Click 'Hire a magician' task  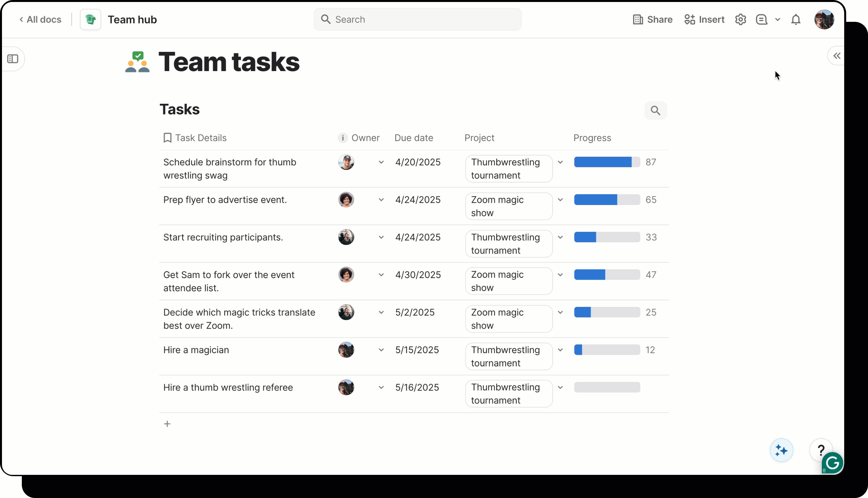click(x=196, y=350)
